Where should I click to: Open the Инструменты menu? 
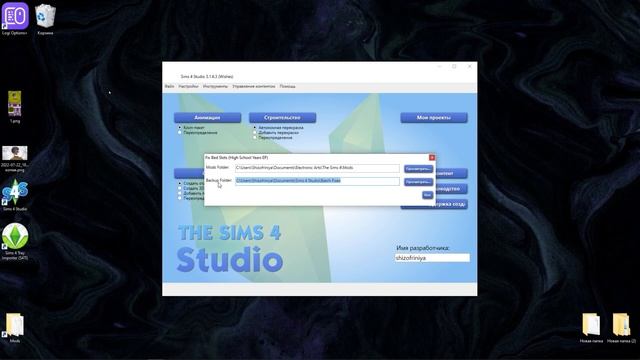[x=216, y=87]
